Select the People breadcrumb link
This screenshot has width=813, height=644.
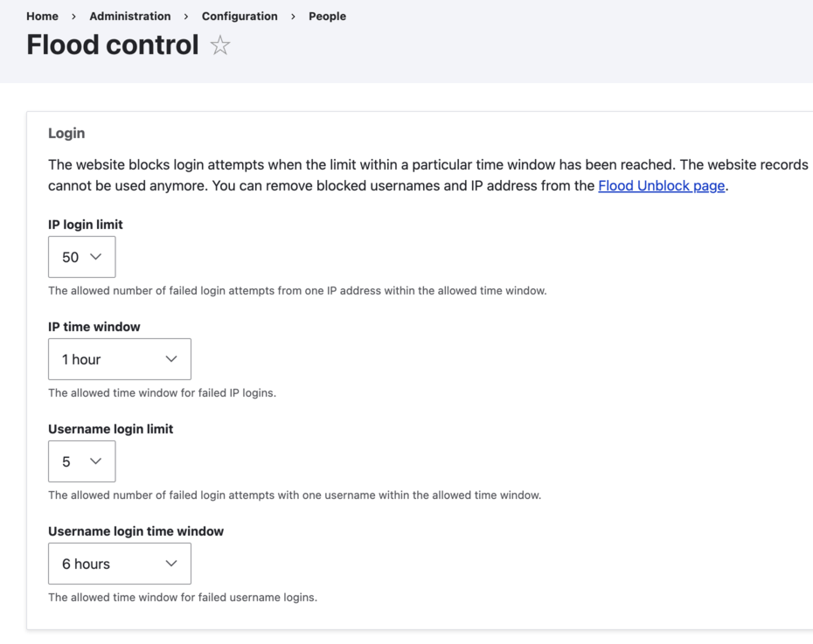click(x=327, y=16)
